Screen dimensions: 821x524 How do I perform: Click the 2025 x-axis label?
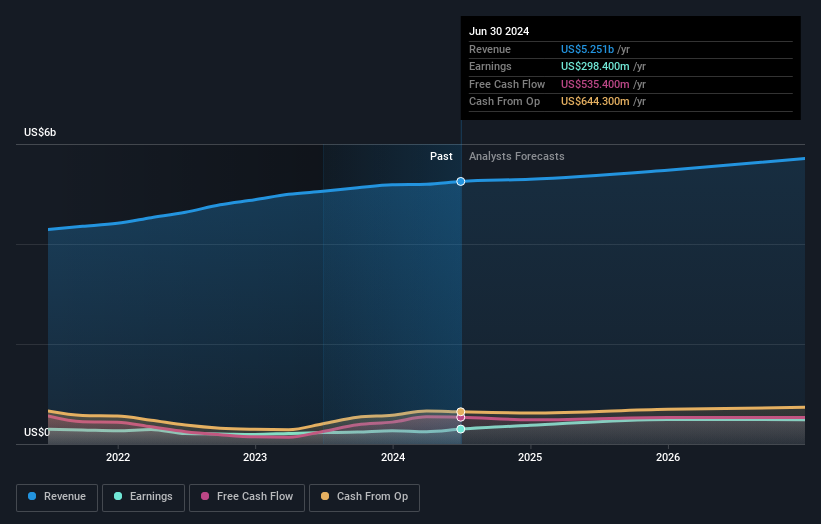pos(530,458)
